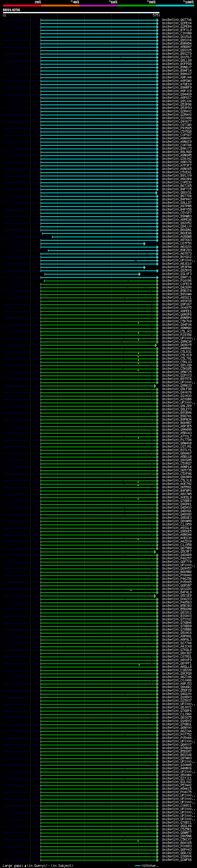197x868 pixels.
Task: Open hit UniRef100_Q2PEX4
Action: [177, 24]
